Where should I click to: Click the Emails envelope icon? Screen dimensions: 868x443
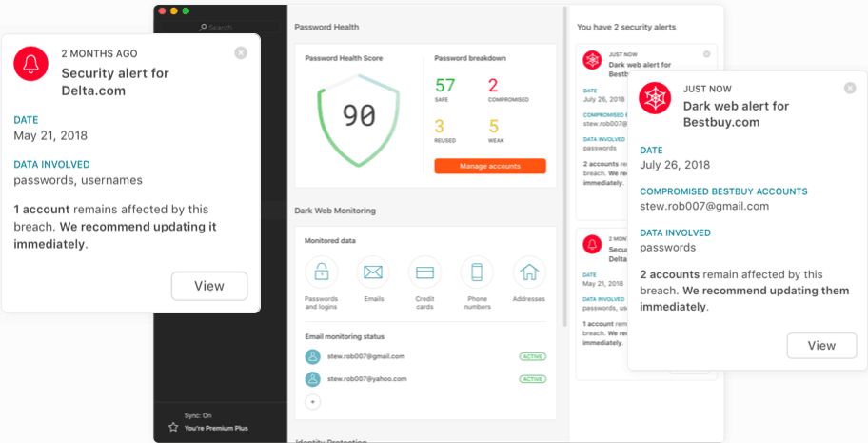(x=373, y=272)
